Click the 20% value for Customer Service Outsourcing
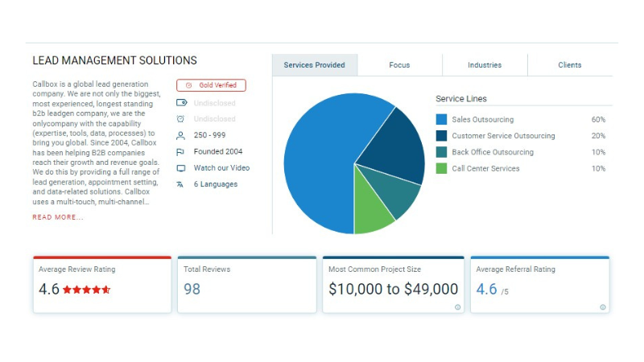 pyautogui.click(x=598, y=136)
